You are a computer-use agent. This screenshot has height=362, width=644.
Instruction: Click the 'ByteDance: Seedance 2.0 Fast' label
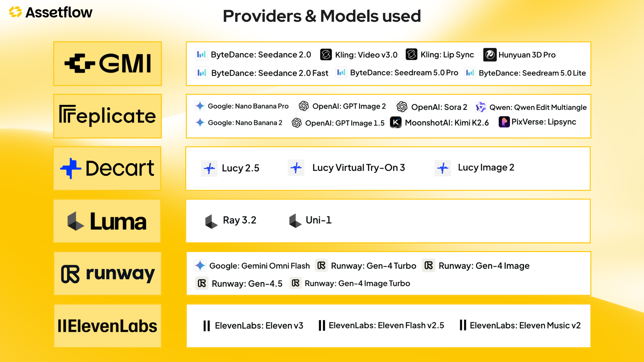click(270, 73)
